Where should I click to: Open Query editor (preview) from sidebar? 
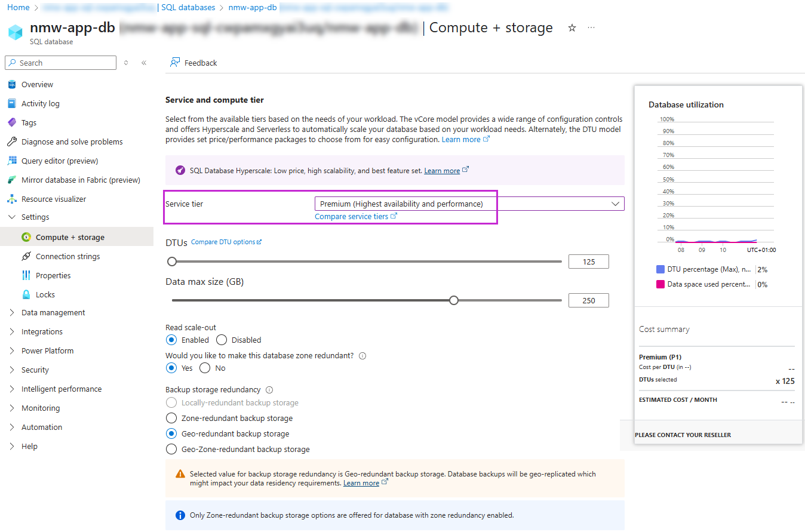[59, 161]
